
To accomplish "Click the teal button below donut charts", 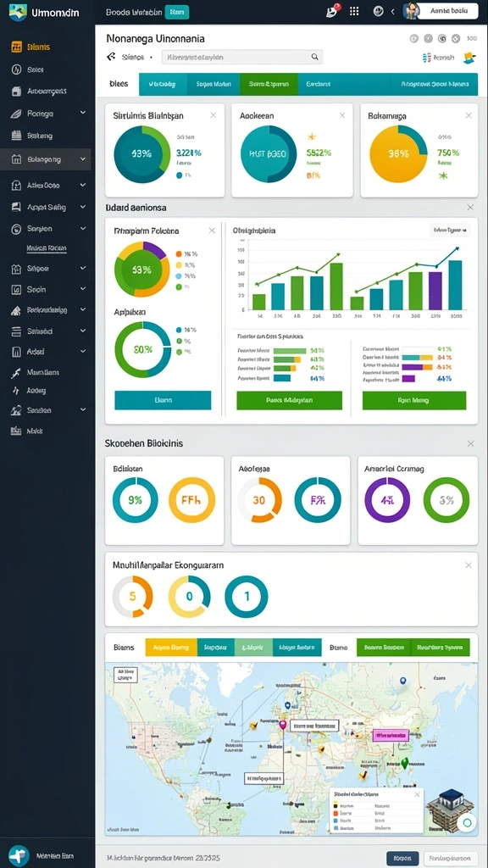I will tap(163, 400).
